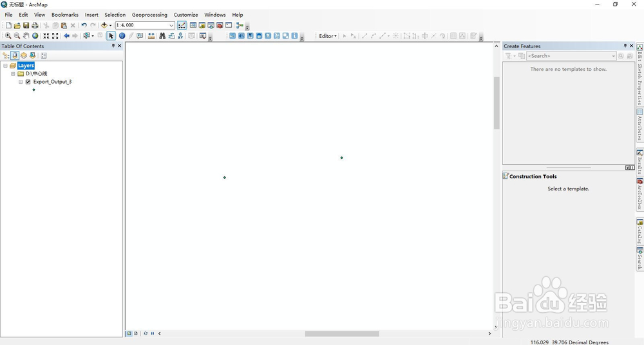The width and height of the screenshot is (644, 345).
Task: Toggle the Editor Toolbar icon
Action: (x=182, y=26)
